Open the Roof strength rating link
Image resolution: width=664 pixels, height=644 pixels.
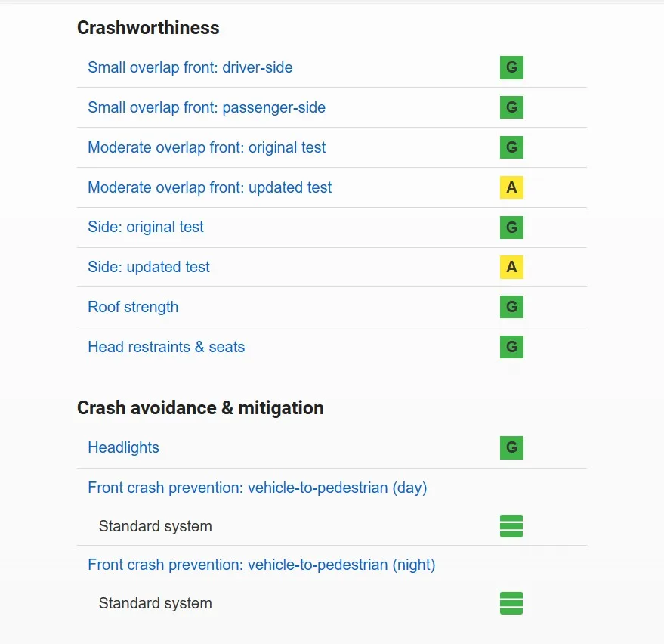point(133,307)
